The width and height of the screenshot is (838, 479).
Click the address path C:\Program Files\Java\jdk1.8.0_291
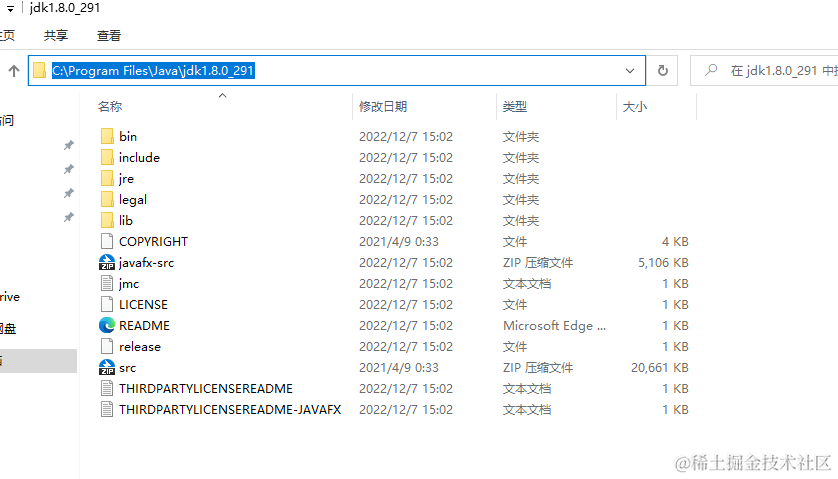pos(153,71)
